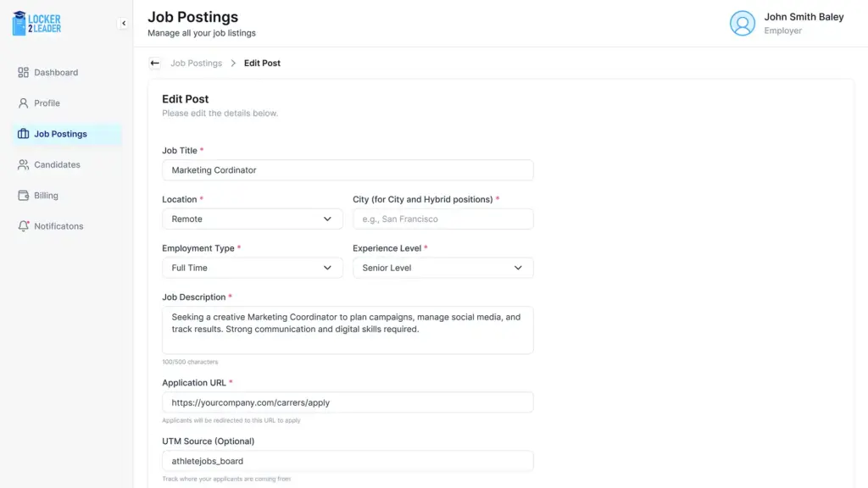Click the user avatar icon
The width and height of the screenshot is (868, 488).
pyautogui.click(x=743, y=24)
